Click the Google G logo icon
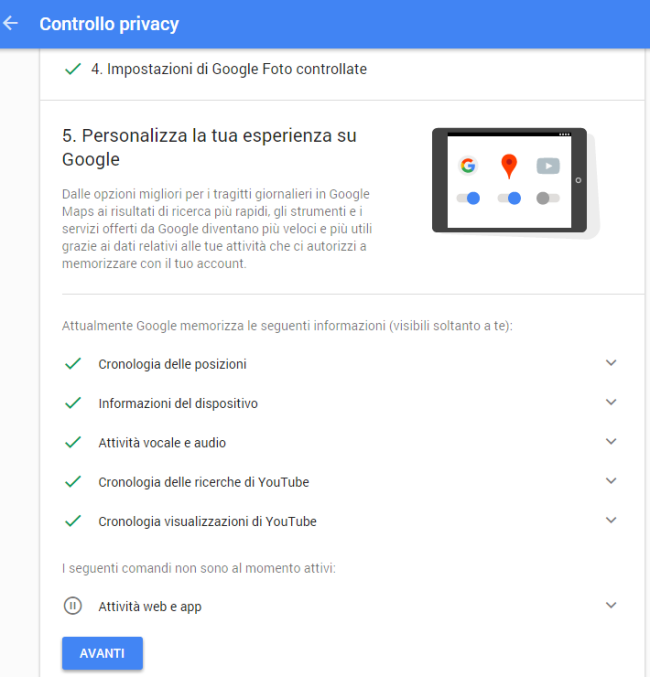650x677 pixels. click(467, 166)
